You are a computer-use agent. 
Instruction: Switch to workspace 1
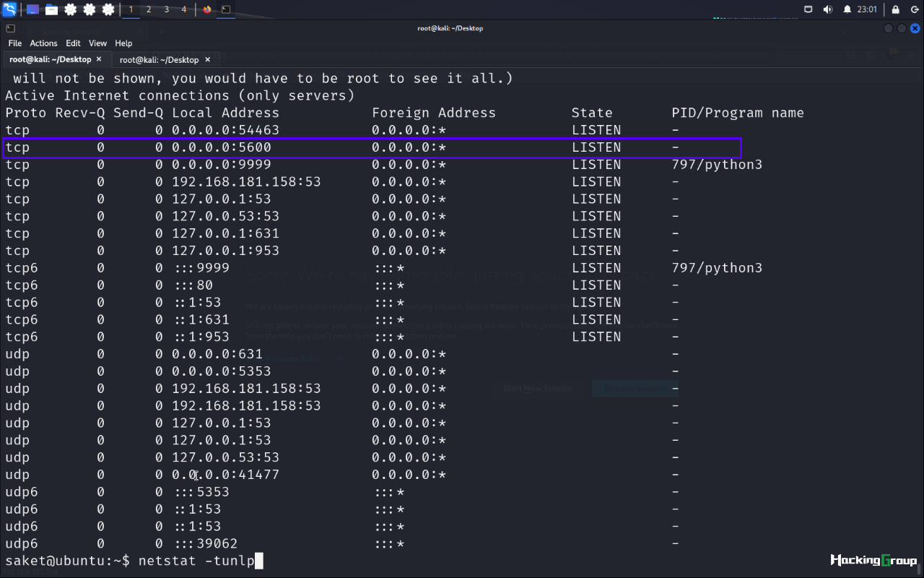click(x=131, y=9)
